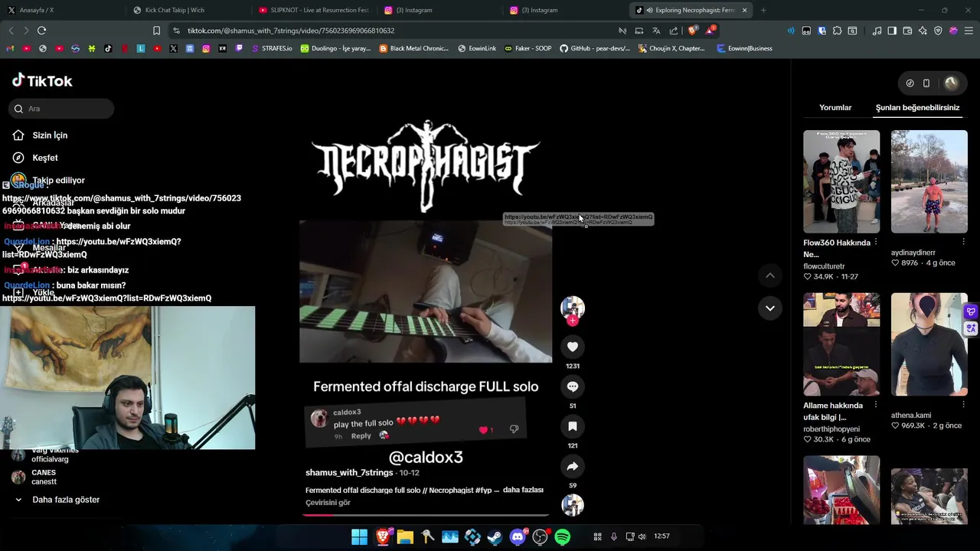Toggle the microphone icon in system tray
Image resolution: width=980 pixels, height=551 pixels.
click(613, 536)
